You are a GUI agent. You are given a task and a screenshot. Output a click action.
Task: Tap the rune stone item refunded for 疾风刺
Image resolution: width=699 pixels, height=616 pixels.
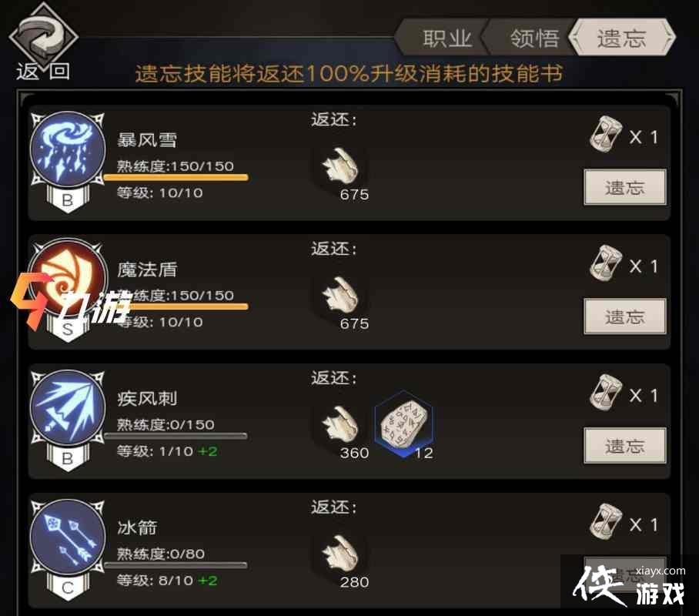coord(404,423)
